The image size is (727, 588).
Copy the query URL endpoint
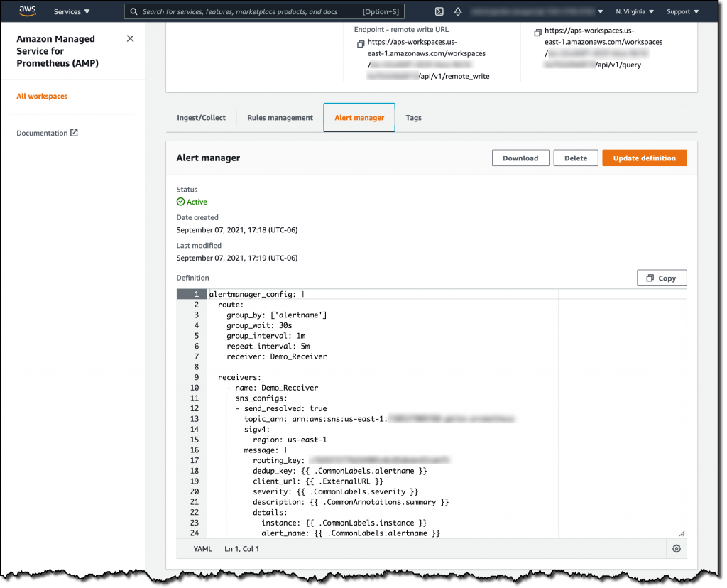click(537, 31)
